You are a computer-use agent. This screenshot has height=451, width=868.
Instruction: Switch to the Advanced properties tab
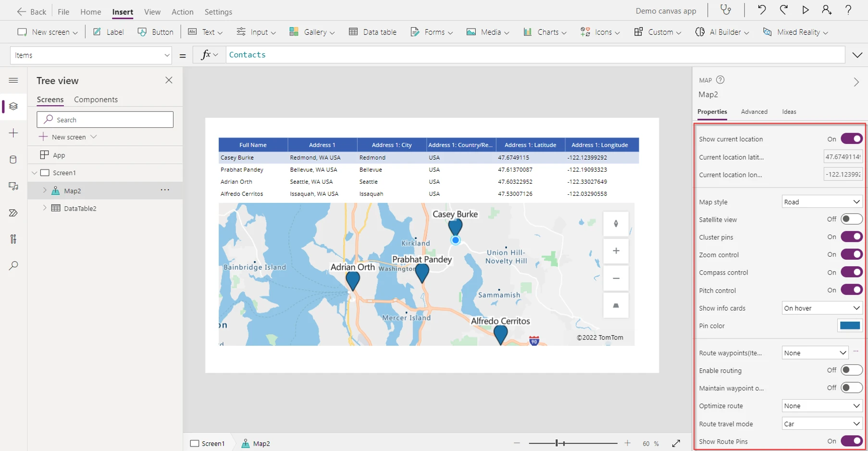click(x=754, y=112)
